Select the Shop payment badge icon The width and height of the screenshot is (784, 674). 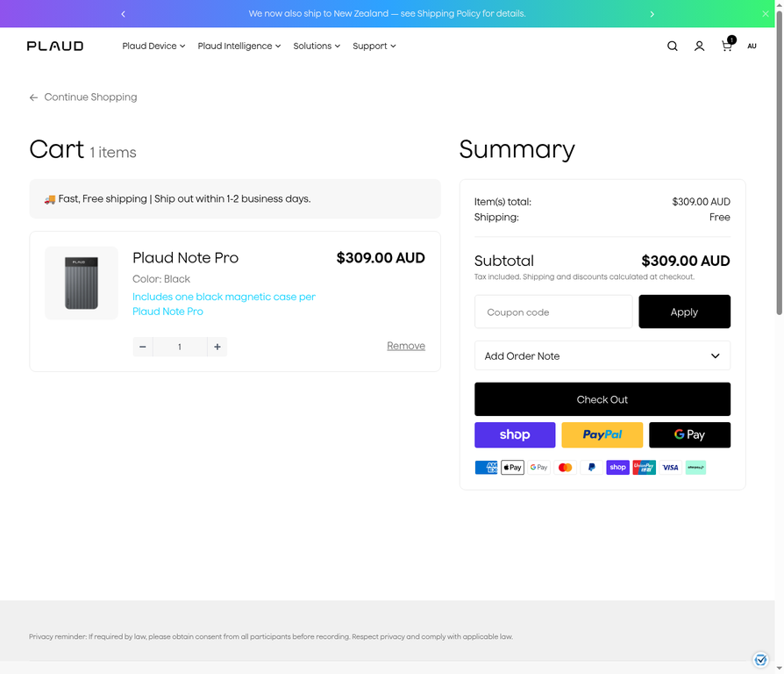pyautogui.click(x=617, y=467)
